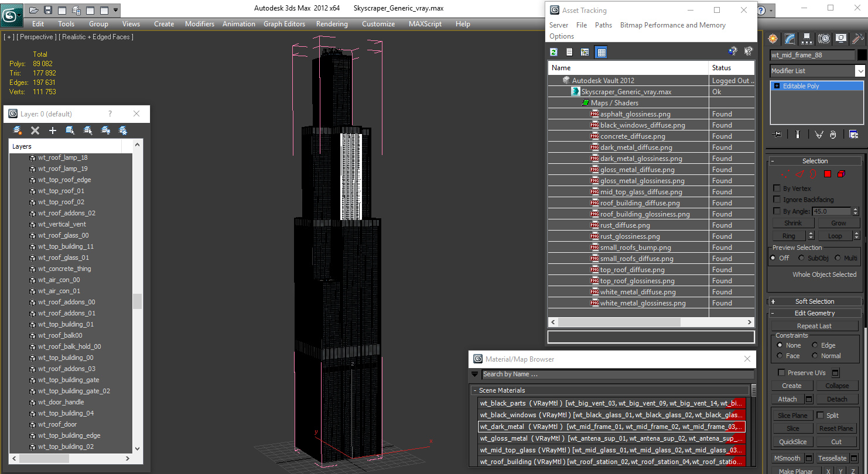
Task: Click Delete layer X icon in Layer dialog
Action: 35,130
